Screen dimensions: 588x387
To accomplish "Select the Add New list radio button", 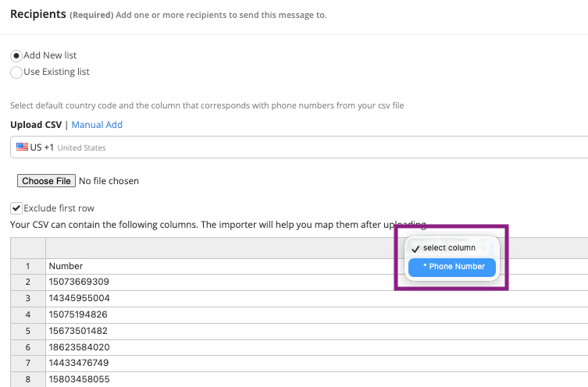I will 16,56.
